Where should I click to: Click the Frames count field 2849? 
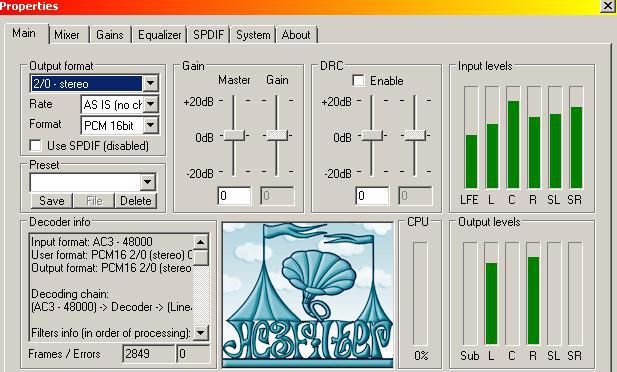point(148,353)
